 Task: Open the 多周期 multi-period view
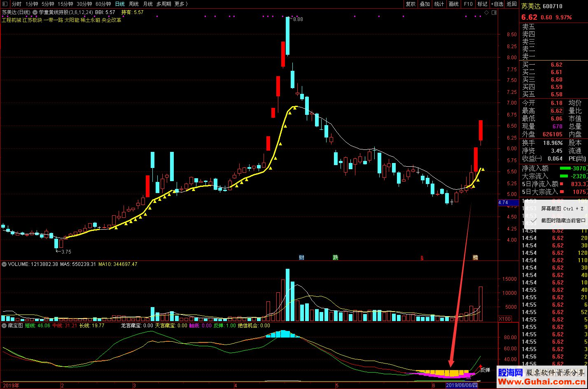(163, 4)
